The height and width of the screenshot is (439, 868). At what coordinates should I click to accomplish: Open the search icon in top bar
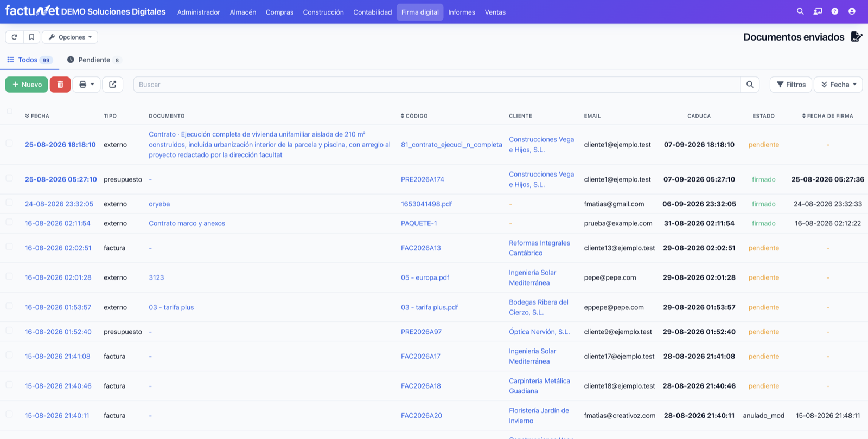800,11
